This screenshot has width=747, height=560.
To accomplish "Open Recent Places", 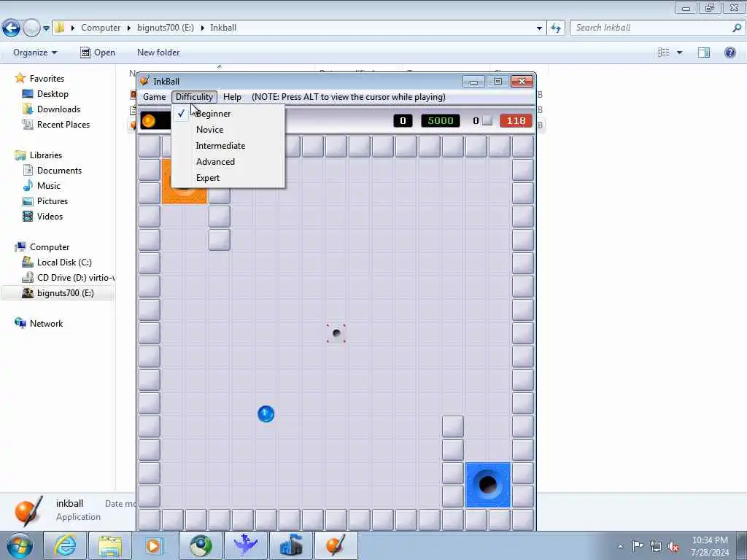I will [x=63, y=124].
